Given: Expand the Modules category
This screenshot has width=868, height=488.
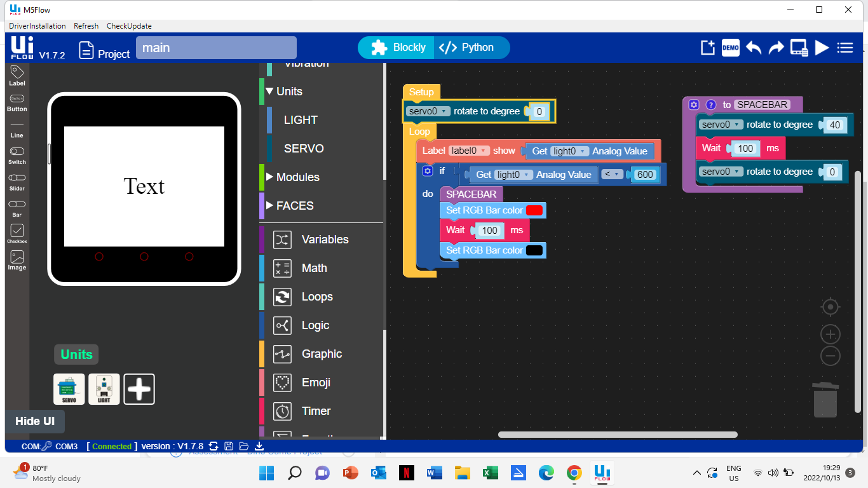Looking at the screenshot, I should (x=297, y=177).
